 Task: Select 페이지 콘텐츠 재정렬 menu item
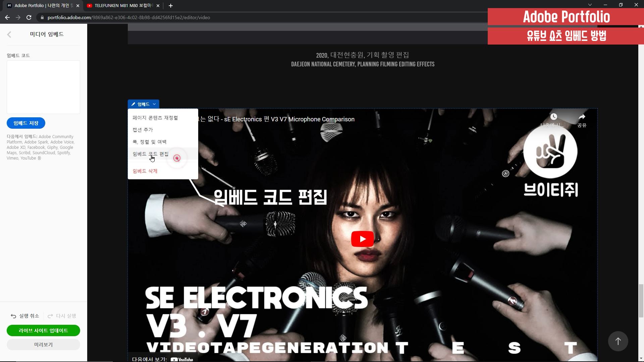pyautogui.click(x=155, y=118)
